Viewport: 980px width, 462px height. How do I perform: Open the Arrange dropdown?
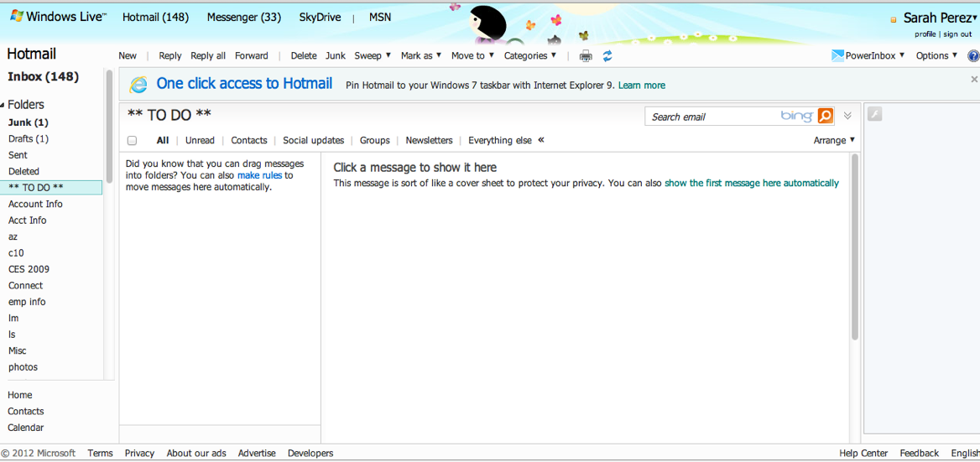[x=834, y=141]
